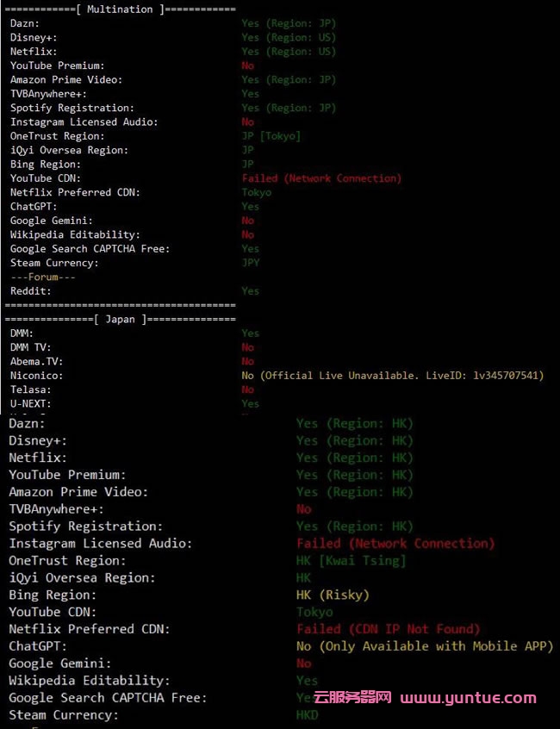Click the DMM TV label
Viewport: 560px width, 729px height.
31,347
